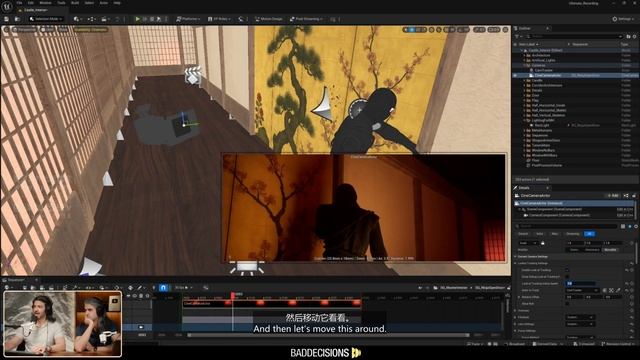The height and width of the screenshot is (360, 640).
Task: Click the eyedropper pick actor icon
Action: [x=618, y=290]
